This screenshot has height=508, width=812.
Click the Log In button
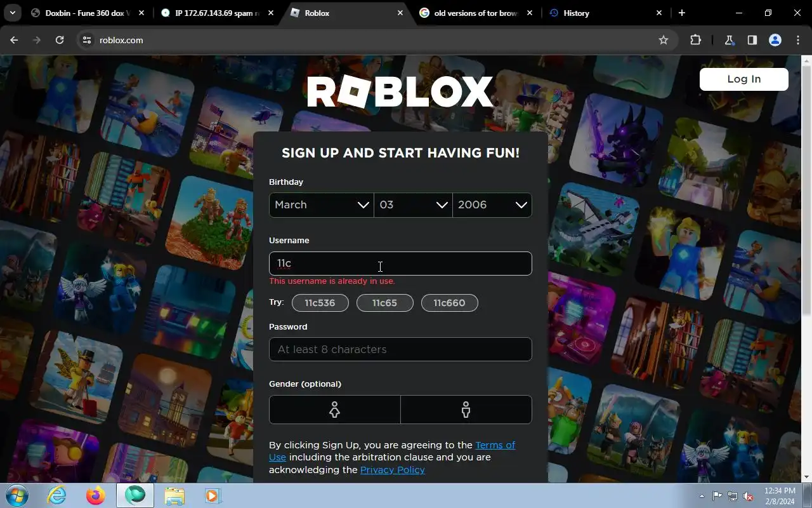(x=743, y=79)
